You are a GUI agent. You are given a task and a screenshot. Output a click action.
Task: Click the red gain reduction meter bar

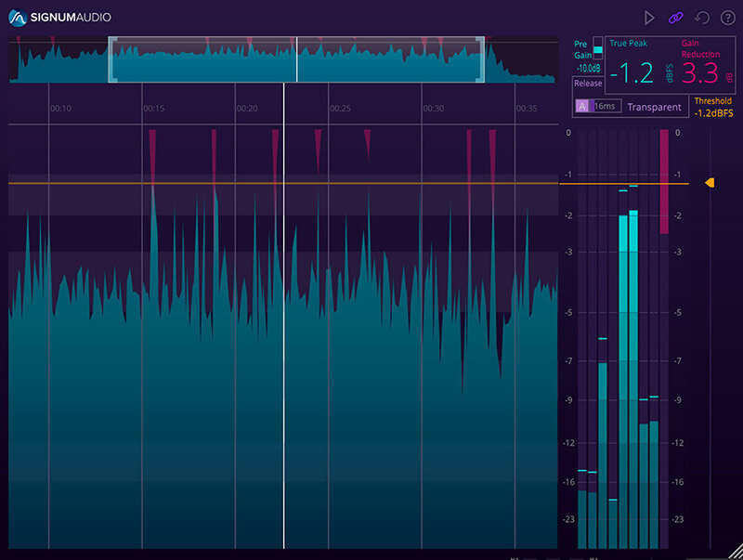point(664,181)
